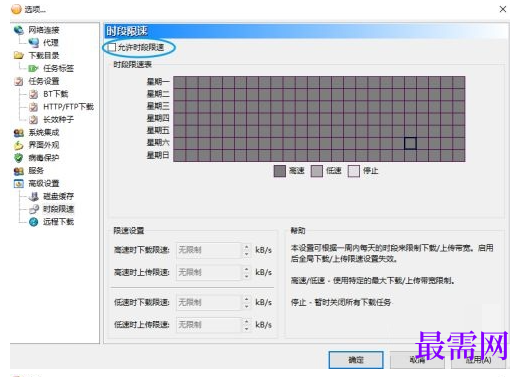Click the 星期日 row label
This screenshot has height=377, width=527.
(158, 155)
